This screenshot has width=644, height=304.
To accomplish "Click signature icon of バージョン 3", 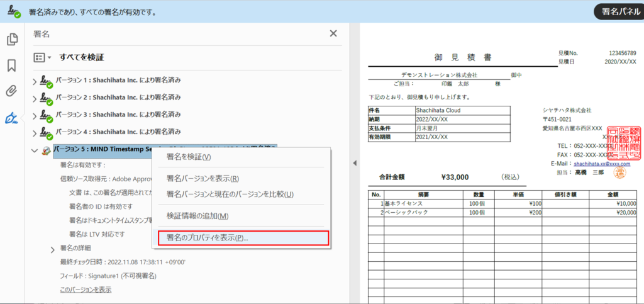I will point(46,116).
